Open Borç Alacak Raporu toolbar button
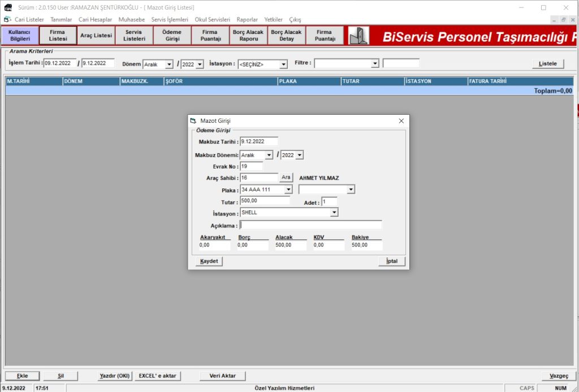Image resolution: width=579 pixels, height=392 pixels. pos(248,36)
